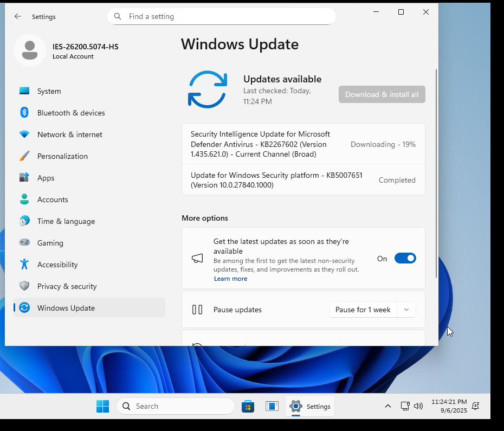This screenshot has width=504, height=431.
Task: Select Windows Update in the sidebar
Action: click(89, 308)
